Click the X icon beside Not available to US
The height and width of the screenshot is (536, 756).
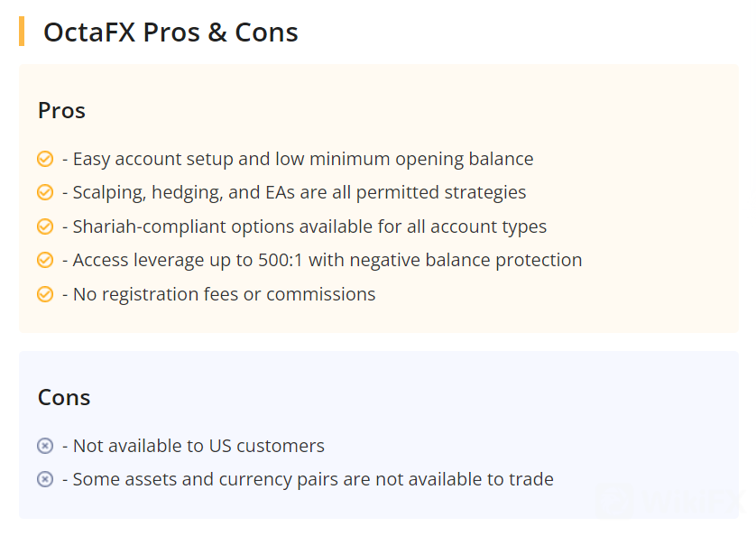[45, 446]
